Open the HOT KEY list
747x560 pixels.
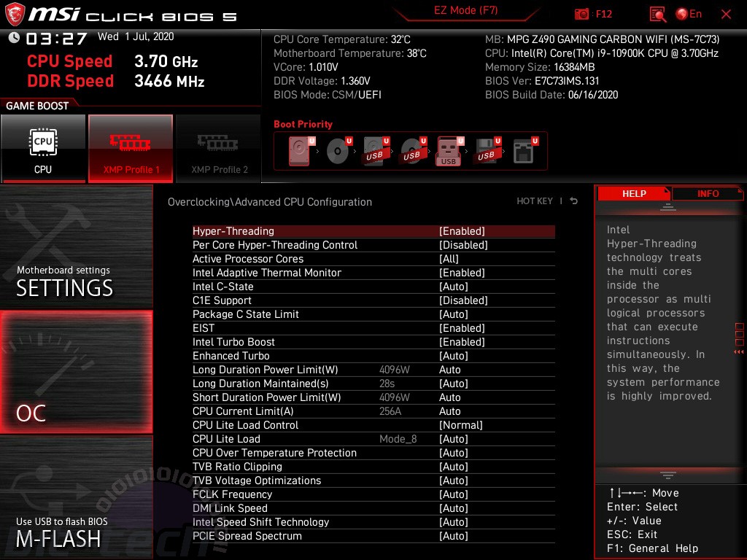click(x=535, y=201)
